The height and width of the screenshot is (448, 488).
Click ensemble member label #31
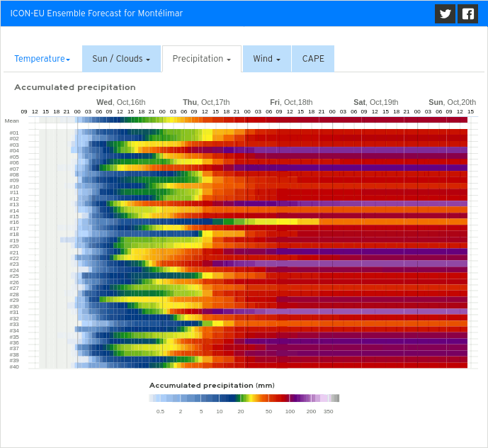[x=14, y=313]
